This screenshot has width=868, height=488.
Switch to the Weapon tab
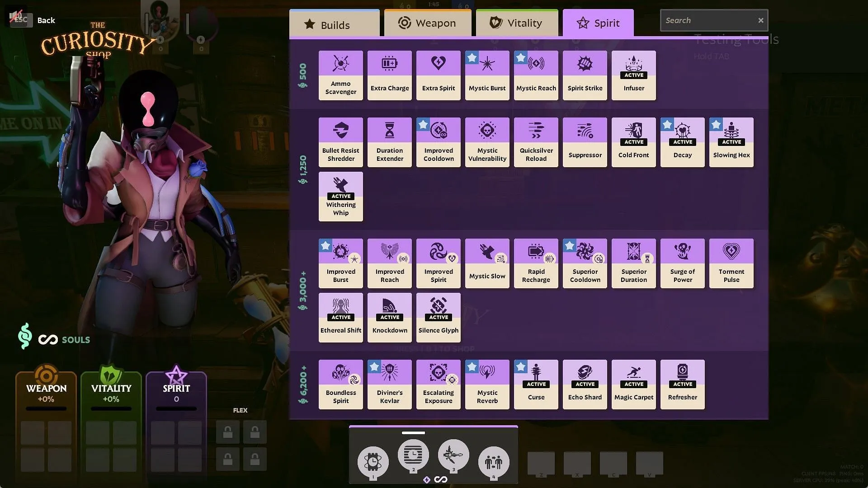click(x=426, y=23)
